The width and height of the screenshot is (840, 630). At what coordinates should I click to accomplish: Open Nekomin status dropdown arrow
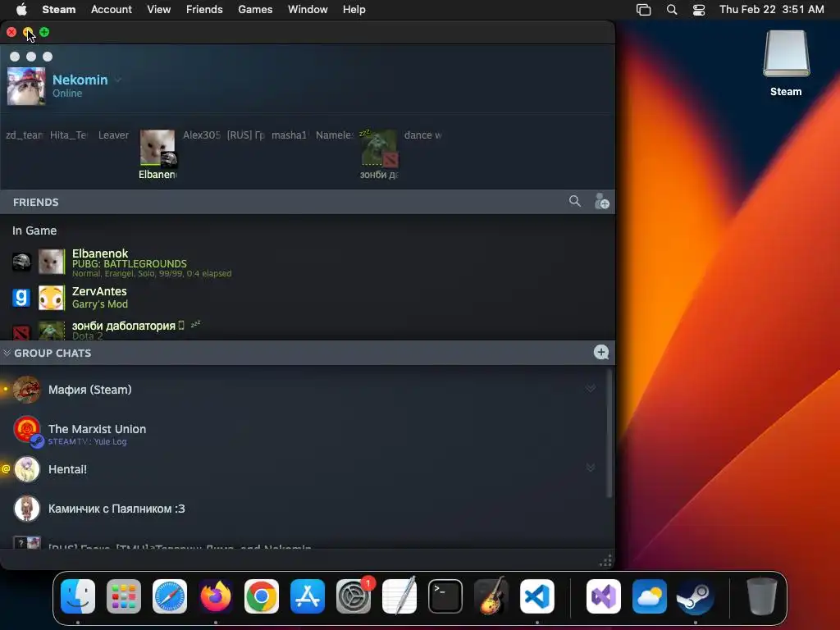pos(118,80)
